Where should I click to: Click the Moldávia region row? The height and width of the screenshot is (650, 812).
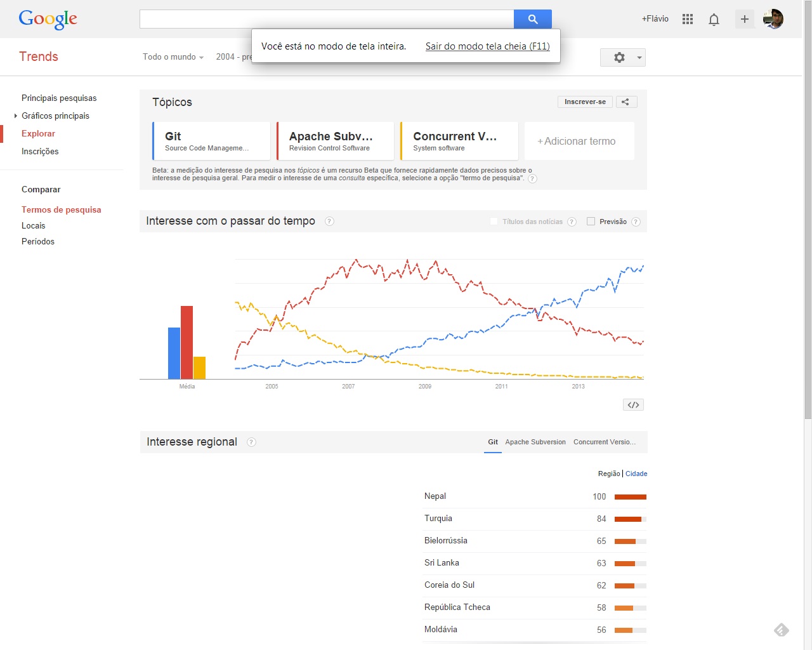(535, 630)
